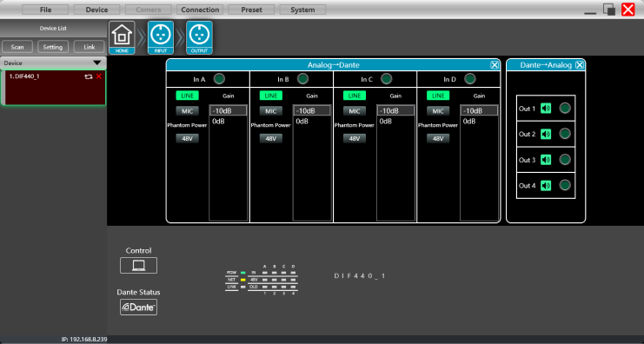Select -10dB gain for In C
This screenshot has width=644, height=344.
[395, 111]
